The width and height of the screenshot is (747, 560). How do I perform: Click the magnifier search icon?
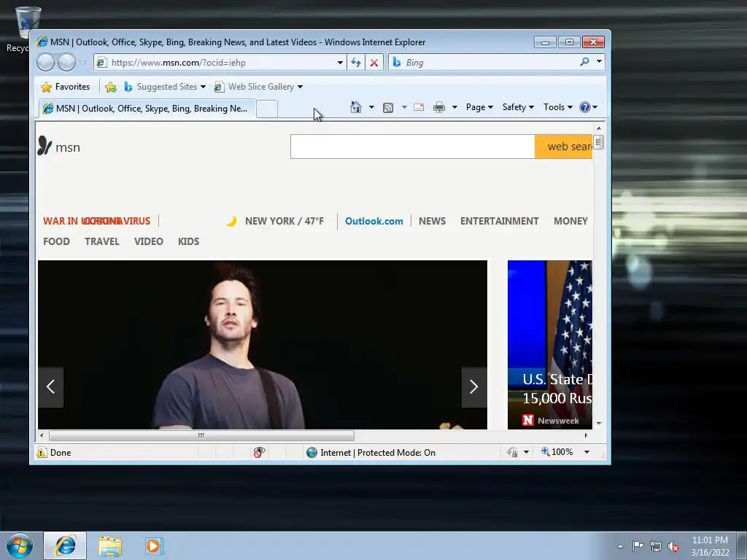coord(584,62)
